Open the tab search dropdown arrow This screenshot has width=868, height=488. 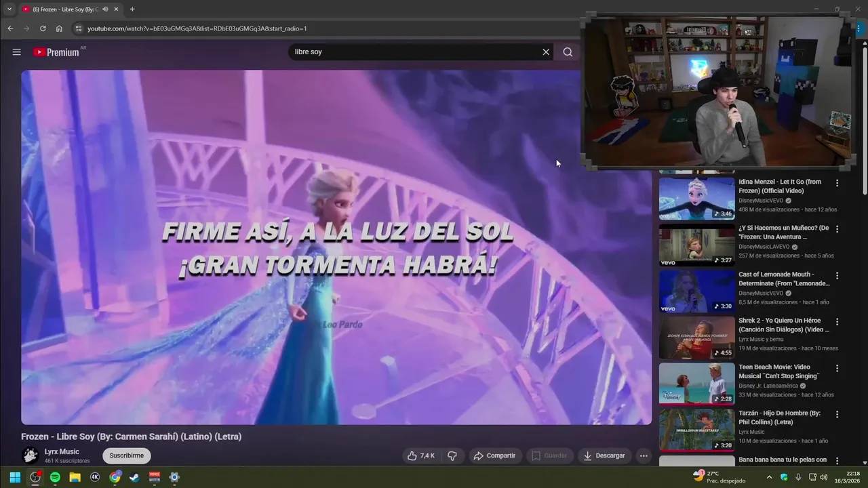point(9,9)
